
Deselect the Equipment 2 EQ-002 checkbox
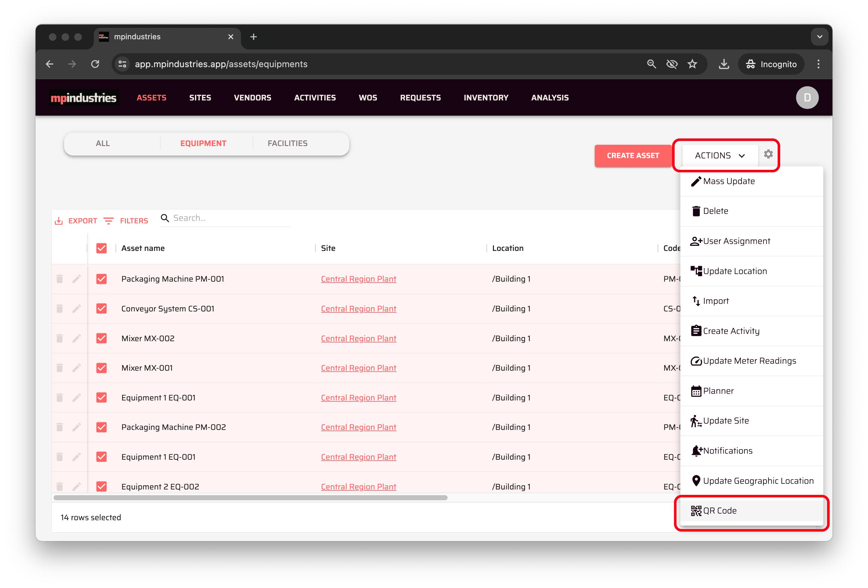coord(101,486)
